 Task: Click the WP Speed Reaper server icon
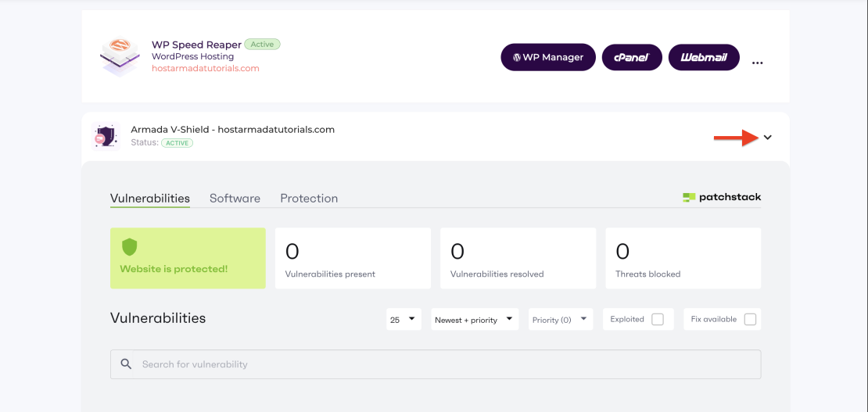pos(119,56)
